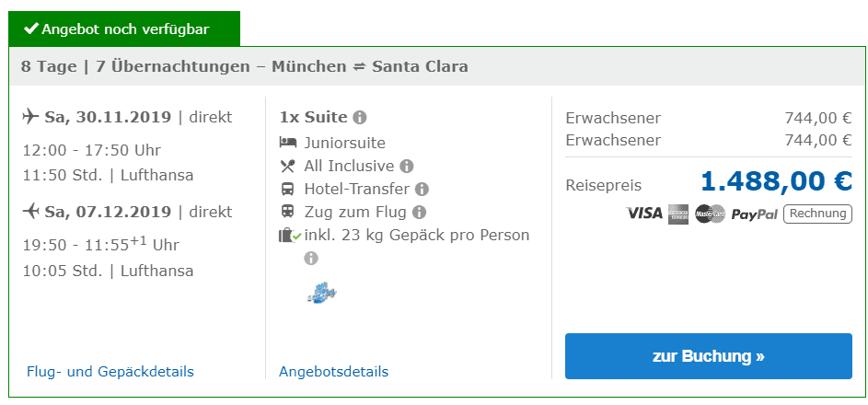Click the Rechnung payment badge
The width and height of the screenshot is (868, 405).
click(x=817, y=214)
